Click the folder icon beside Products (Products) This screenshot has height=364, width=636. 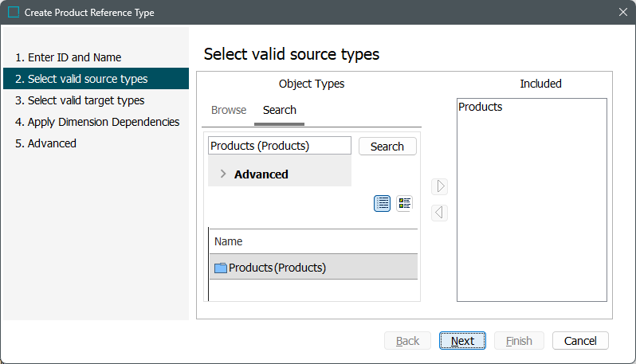tap(220, 268)
